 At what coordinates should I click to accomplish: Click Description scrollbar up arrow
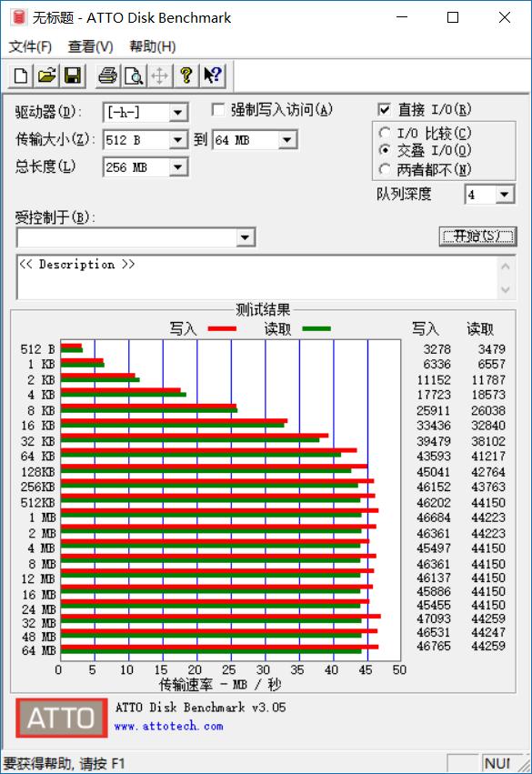coord(506,266)
